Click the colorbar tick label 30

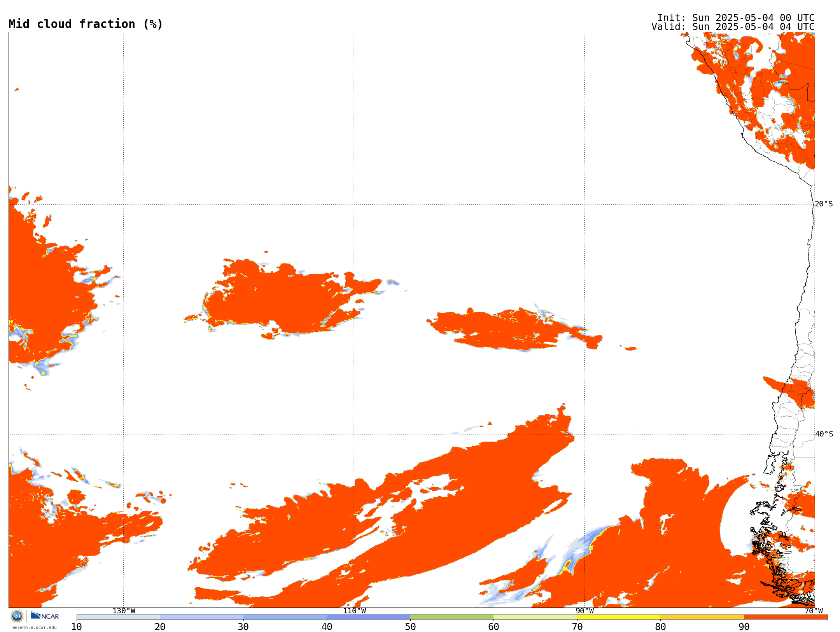(x=243, y=627)
